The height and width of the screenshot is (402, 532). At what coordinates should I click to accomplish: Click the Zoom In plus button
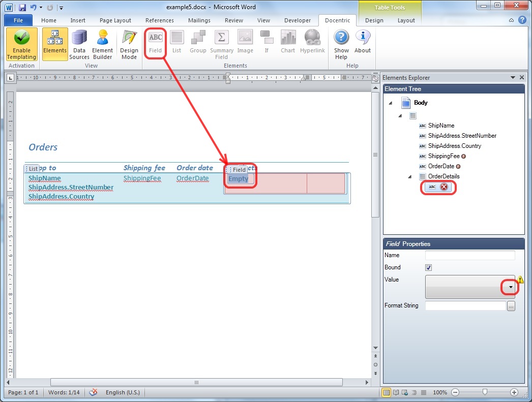[x=514, y=392]
